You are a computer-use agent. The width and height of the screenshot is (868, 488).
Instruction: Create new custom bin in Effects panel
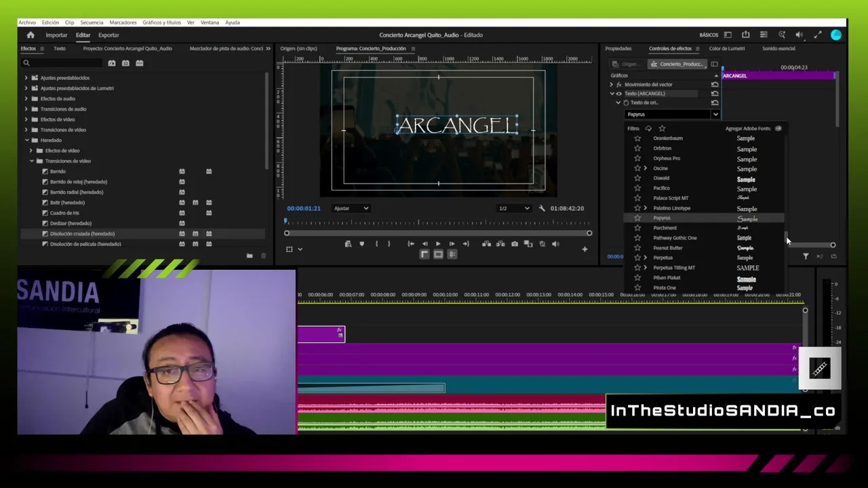[x=250, y=256]
